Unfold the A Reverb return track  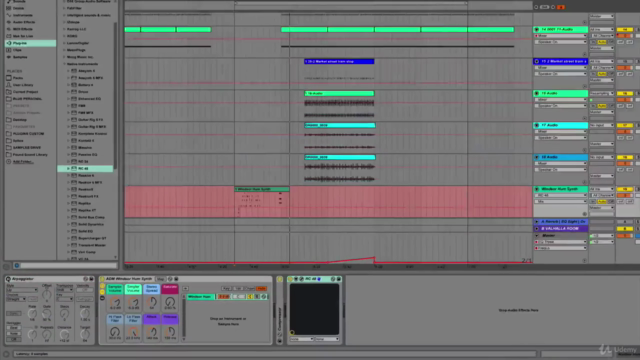537,221
